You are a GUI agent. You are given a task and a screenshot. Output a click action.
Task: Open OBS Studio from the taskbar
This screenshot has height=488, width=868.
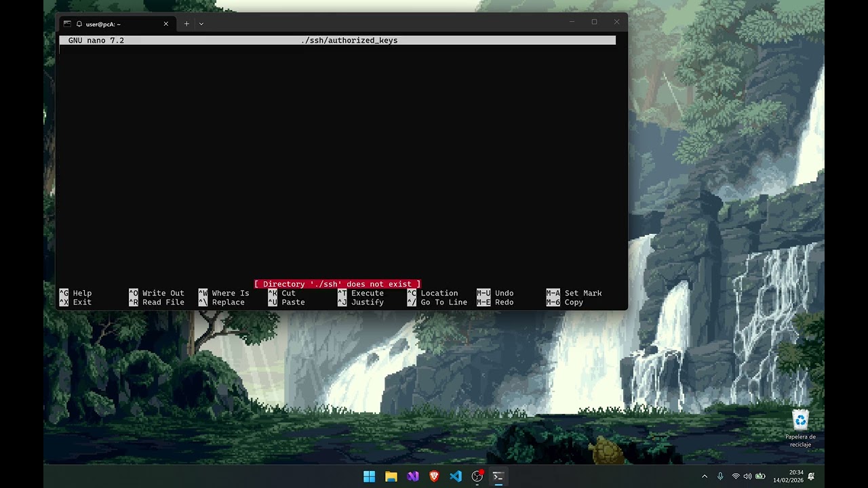477,476
